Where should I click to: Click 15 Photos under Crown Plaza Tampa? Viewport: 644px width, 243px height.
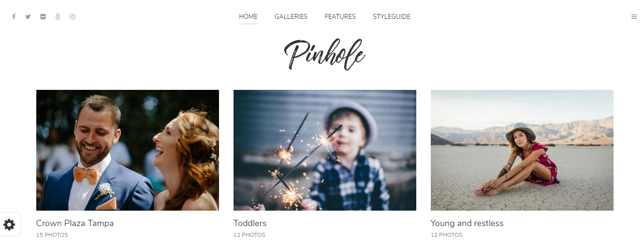[52, 235]
